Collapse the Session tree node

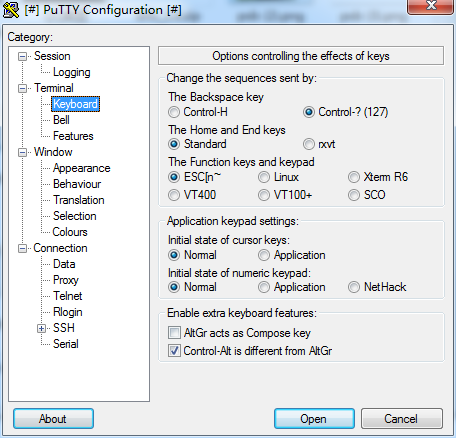click(22, 56)
